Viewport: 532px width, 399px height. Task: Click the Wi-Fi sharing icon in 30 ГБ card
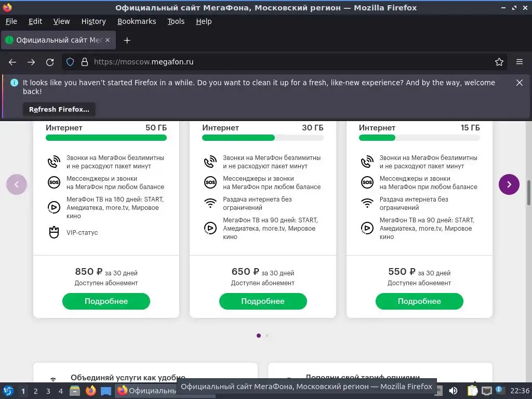[210, 203]
